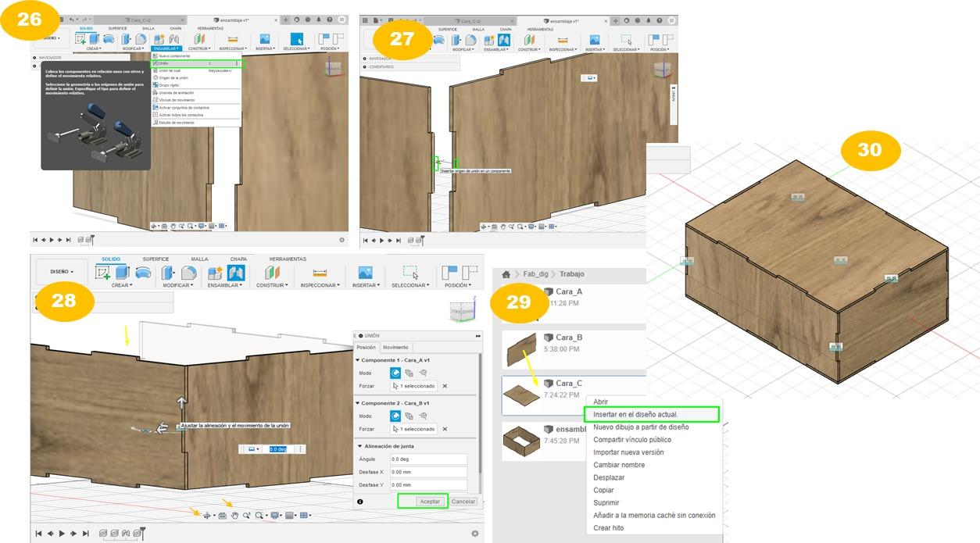This screenshot has height=543, width=980.
Task: Open INSPECCIONAR dropdown in UNIÓN dialog window
Action: click(320, 285)
